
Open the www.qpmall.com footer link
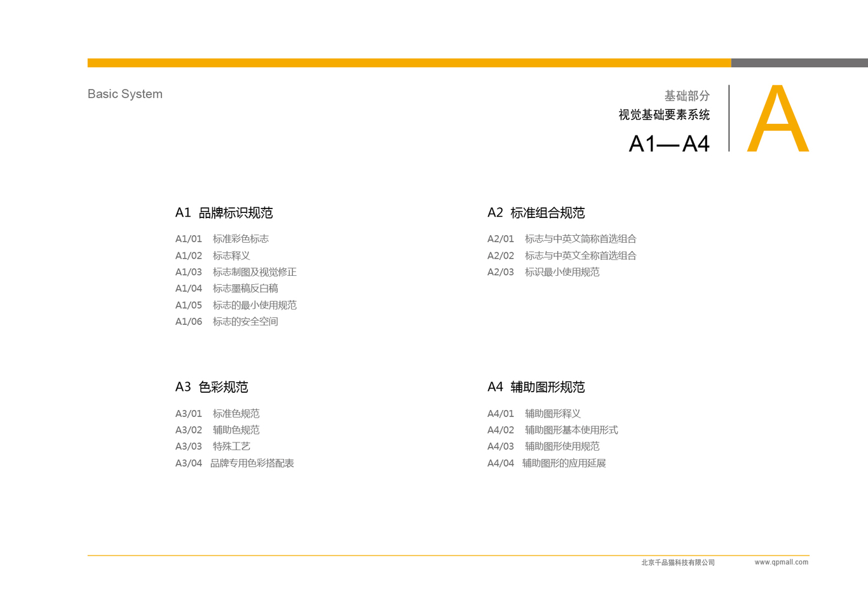(x=782, y=563)
